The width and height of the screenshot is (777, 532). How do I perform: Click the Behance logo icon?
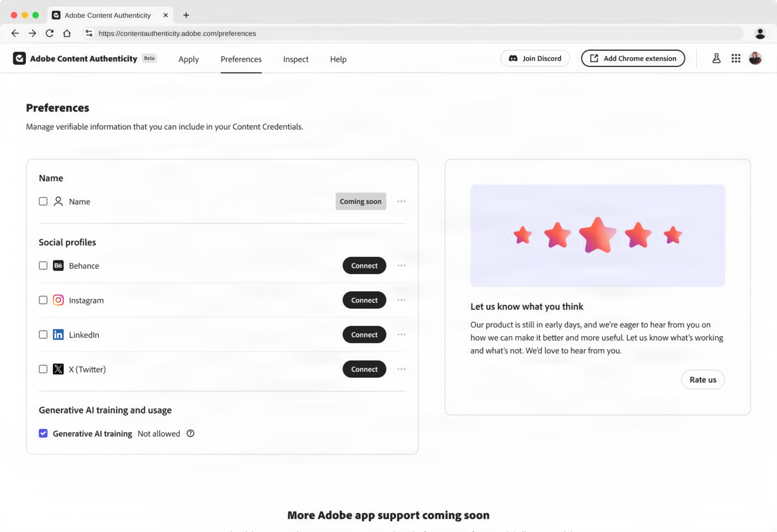pyautogui.click(x=58, y=265)
